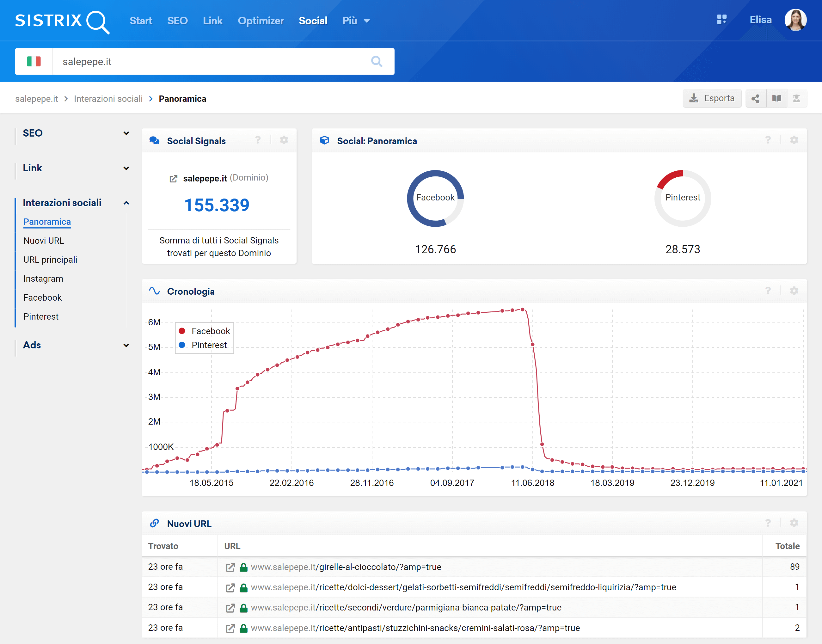Click the share icon in the toolbar
822x644 pixels.
[x=755, y=99]
